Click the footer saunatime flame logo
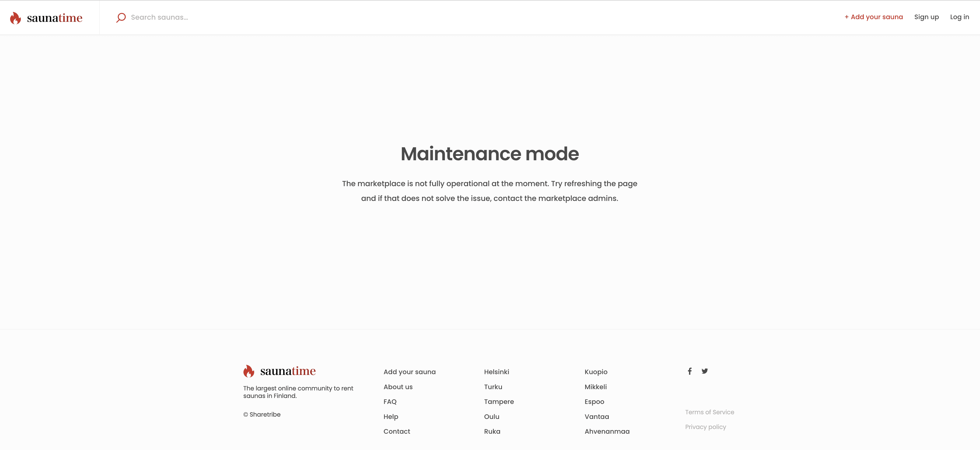980x450 pixels. [249, 371]
